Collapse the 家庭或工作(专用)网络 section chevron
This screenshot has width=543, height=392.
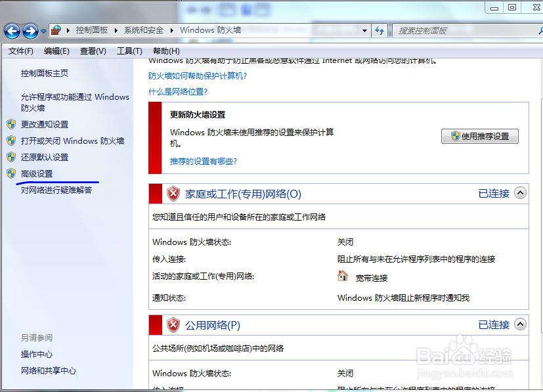point(520,193)
